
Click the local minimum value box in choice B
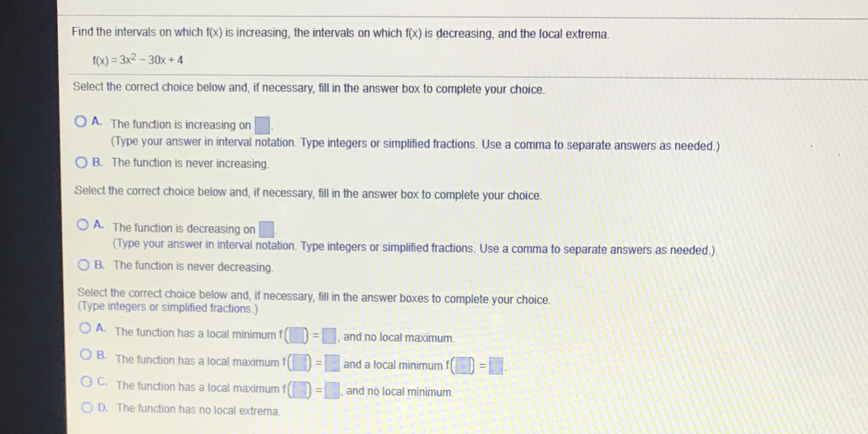pos(497,366)
